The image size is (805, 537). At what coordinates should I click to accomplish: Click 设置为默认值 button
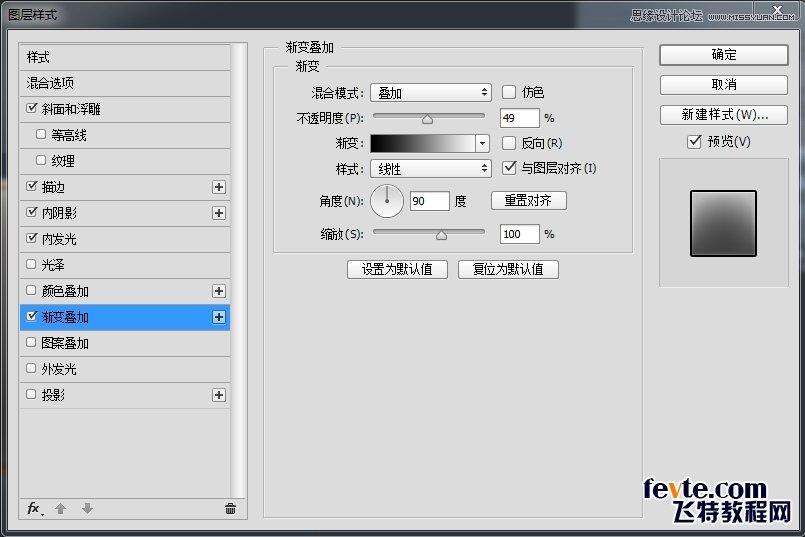click(397, 270)
